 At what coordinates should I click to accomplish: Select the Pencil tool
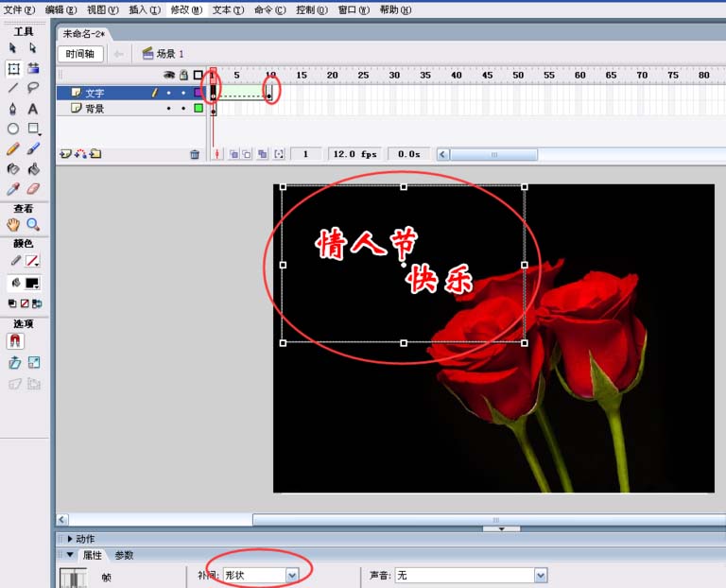(x=13, y=148)
